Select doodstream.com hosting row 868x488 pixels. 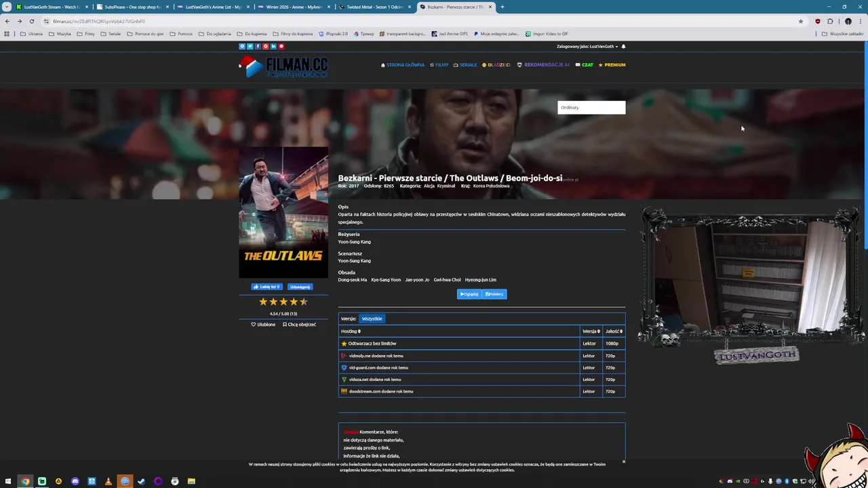point(481,391)
